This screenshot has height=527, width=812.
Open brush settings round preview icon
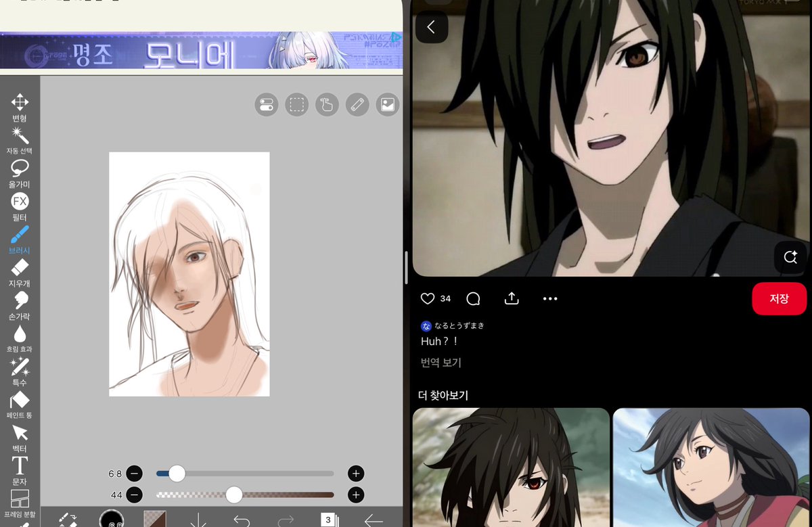pos(112,519)
